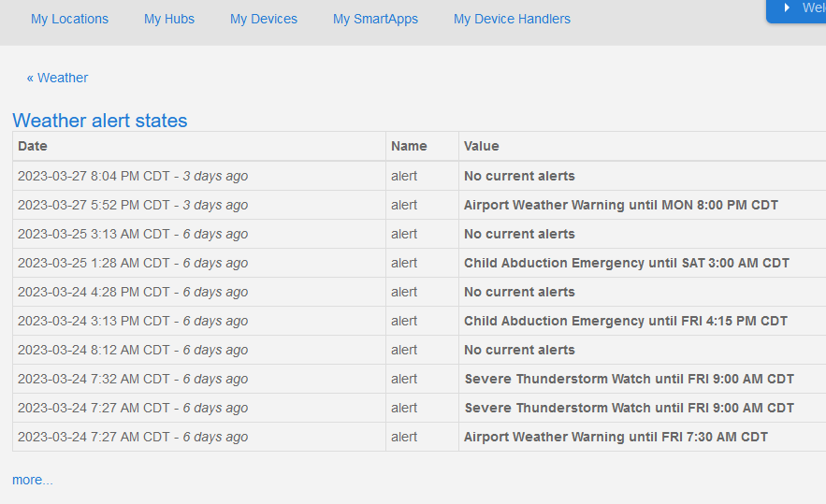826x504 pixels.
Task: Click the Value column header
Action: tap(482, 146)
